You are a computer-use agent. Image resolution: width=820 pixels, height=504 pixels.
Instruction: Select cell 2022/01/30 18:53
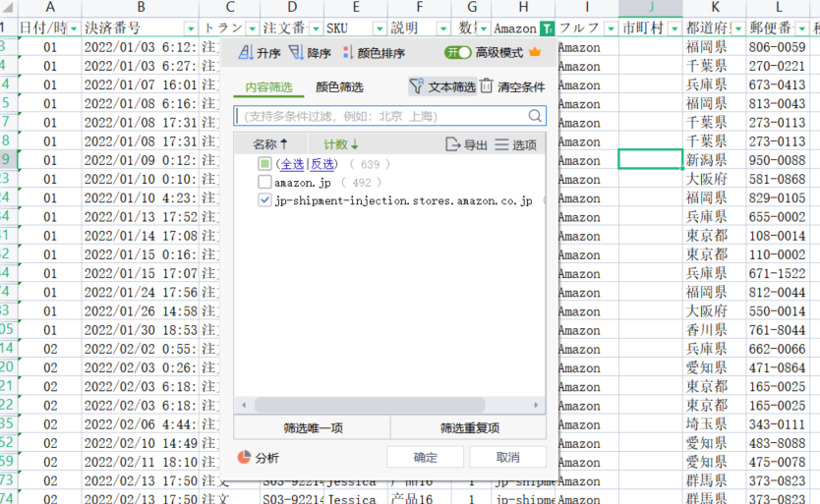pyautogui.click(x=141, y=330)
